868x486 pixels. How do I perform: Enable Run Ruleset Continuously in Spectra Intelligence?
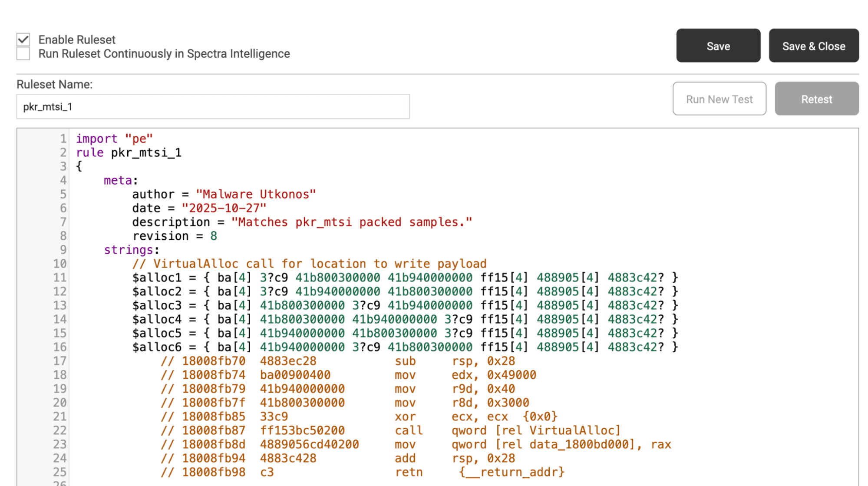coord(23,53)
